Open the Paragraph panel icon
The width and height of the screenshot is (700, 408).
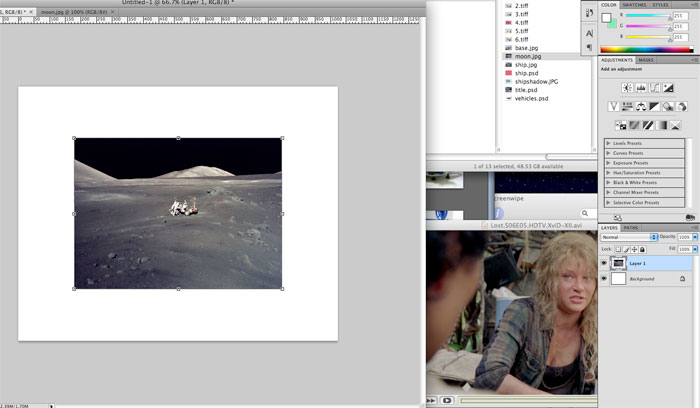[589, 47]
